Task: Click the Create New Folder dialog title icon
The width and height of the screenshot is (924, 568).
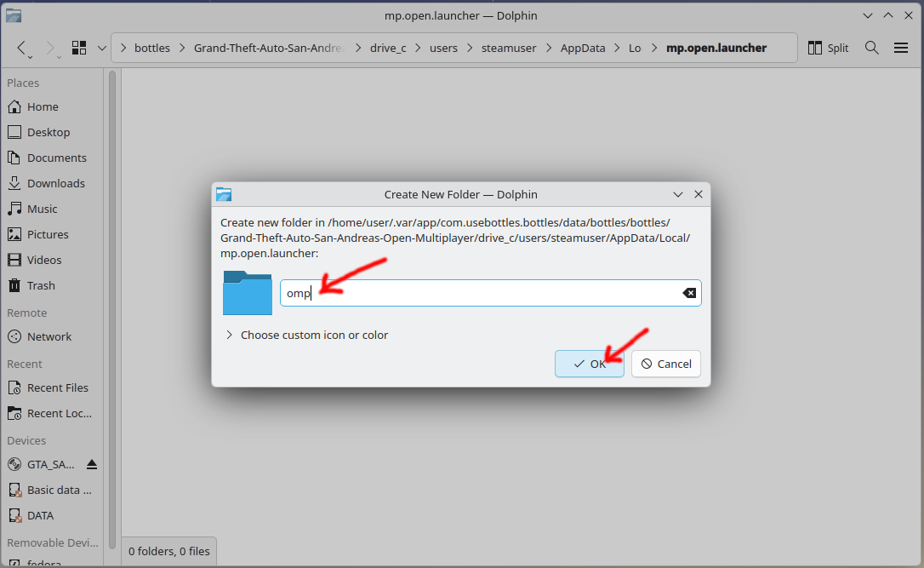Action: click(224, 194)
